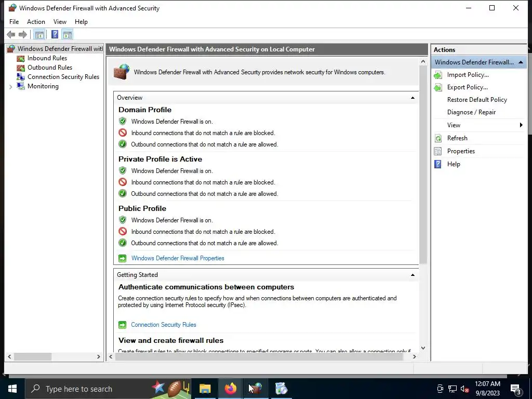
Task: Collapse the Actions pane Windows Defender Firewall header
Action: [x=521, y=62]
